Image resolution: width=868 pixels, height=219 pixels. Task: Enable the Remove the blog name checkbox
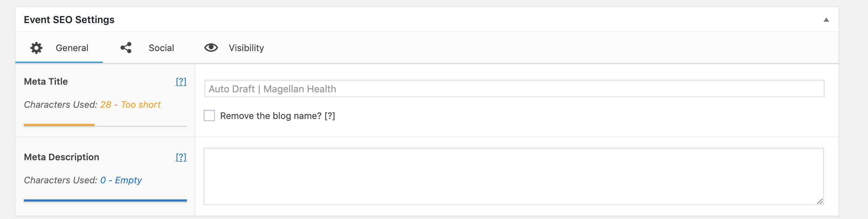[x=209, y=115]
